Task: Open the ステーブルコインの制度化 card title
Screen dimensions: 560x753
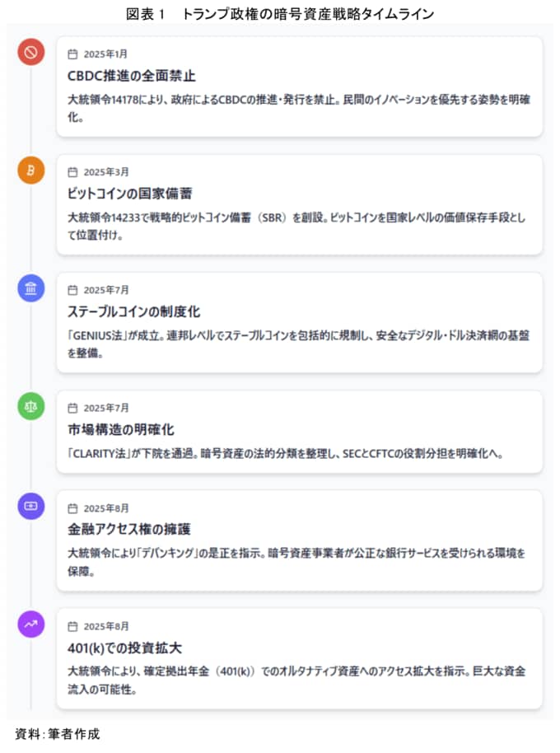Action: [x=134, y=311]
